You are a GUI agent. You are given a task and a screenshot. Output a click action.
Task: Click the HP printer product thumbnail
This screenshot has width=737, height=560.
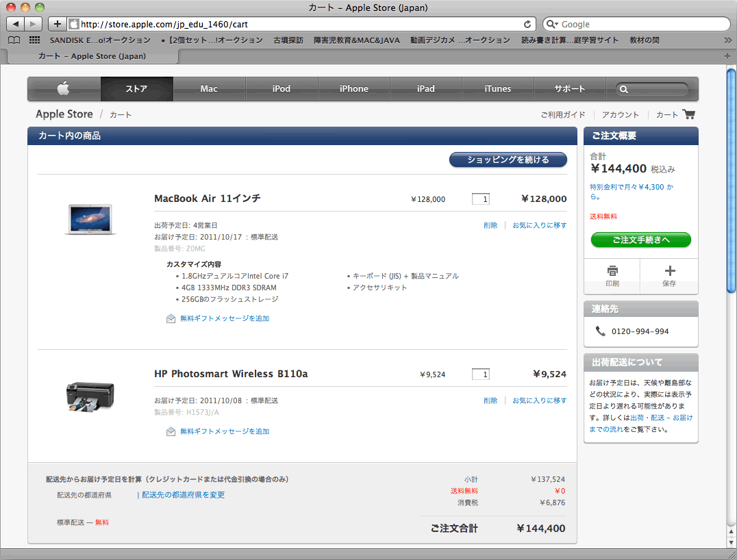tap(90, 397)
